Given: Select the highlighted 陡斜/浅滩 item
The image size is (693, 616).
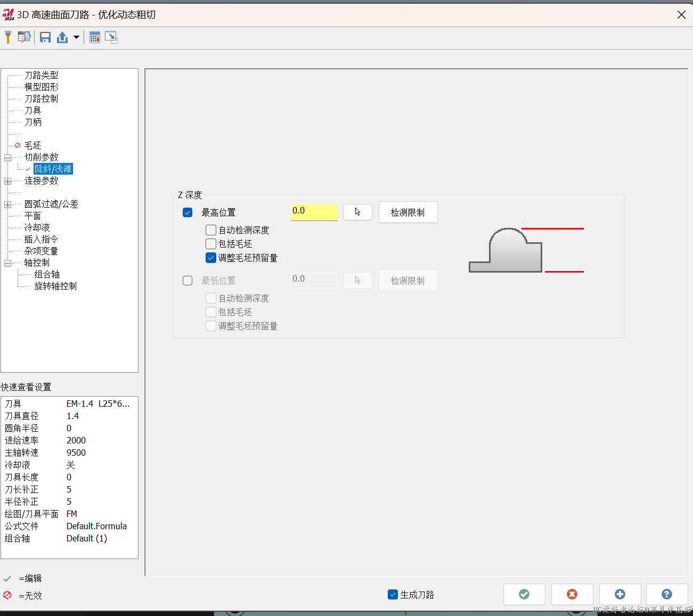Looking at the screenshot, I should point(53,169).
